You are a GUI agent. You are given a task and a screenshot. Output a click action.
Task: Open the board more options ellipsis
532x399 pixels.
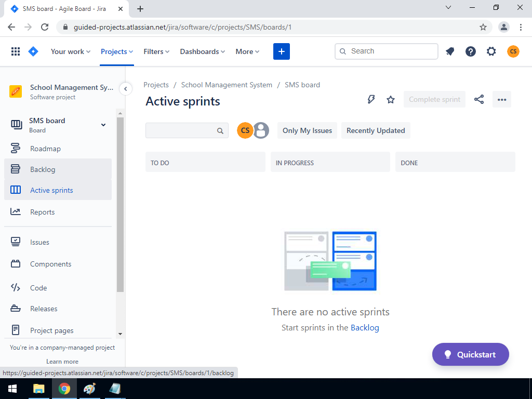502,99
